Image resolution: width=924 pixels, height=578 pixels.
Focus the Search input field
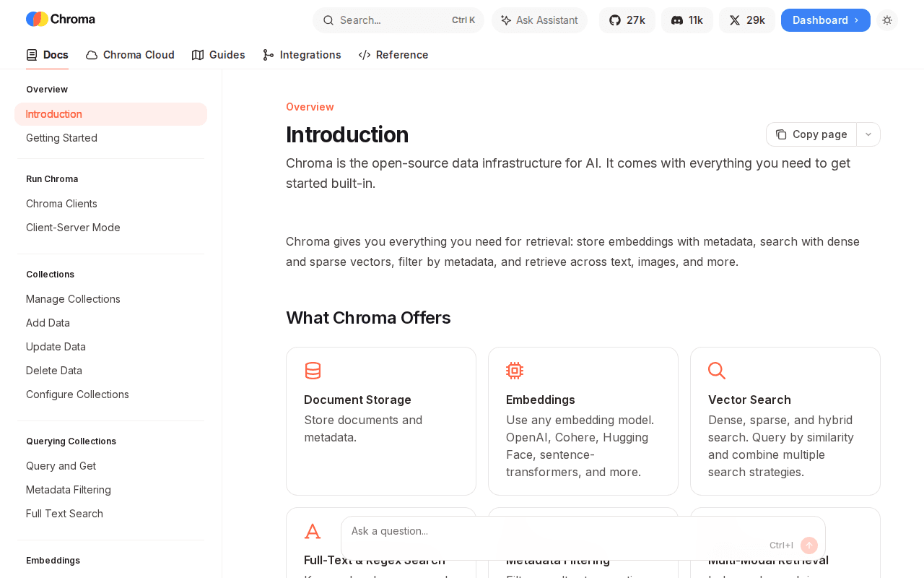[398, 20]
